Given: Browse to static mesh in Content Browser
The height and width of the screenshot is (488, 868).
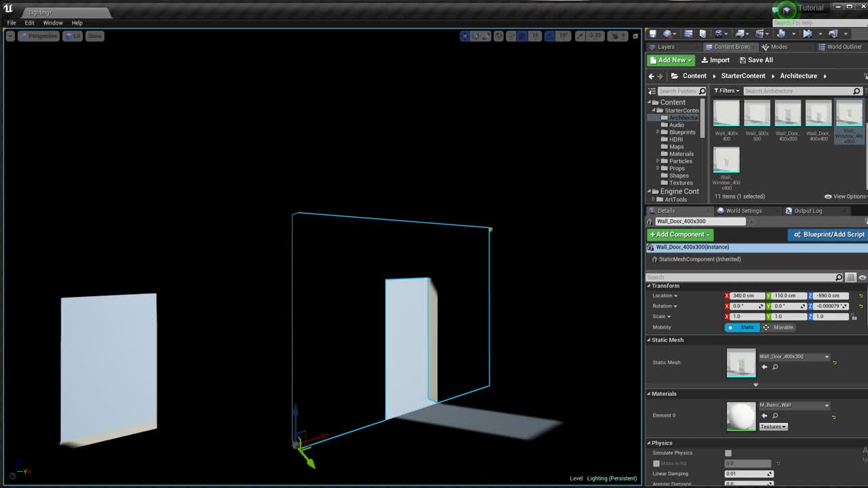Looking at the screenshot, I should 775,367.
